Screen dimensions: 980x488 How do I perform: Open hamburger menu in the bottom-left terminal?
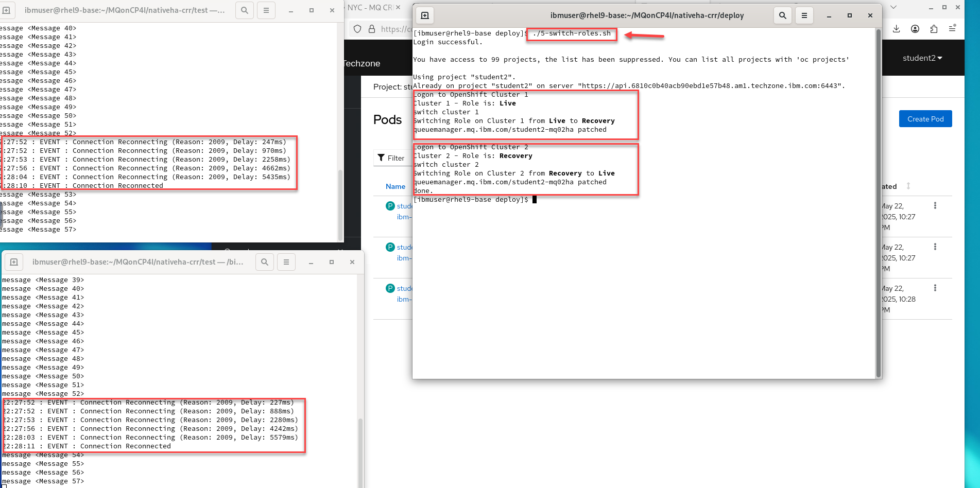click(x=286, y=262)
